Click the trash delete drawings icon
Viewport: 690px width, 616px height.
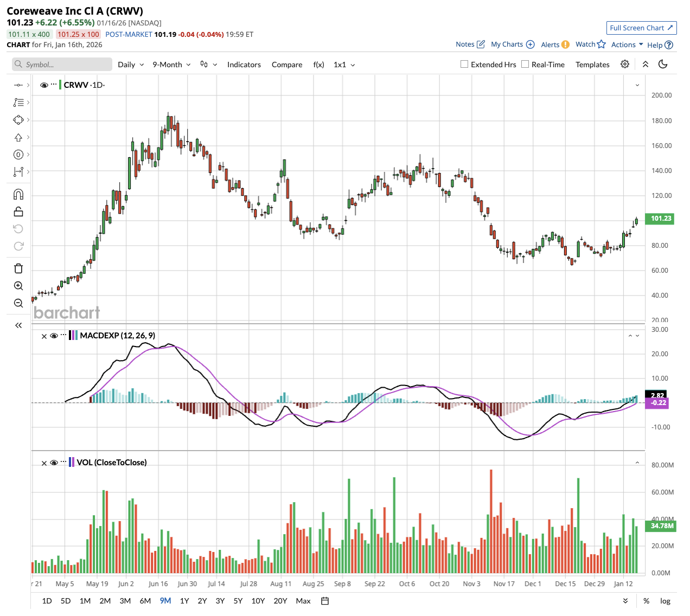click(x=18, y=268)
